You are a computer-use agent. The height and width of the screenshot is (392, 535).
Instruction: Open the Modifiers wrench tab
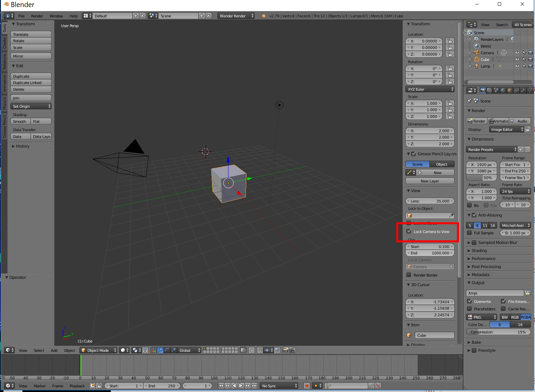523,90
